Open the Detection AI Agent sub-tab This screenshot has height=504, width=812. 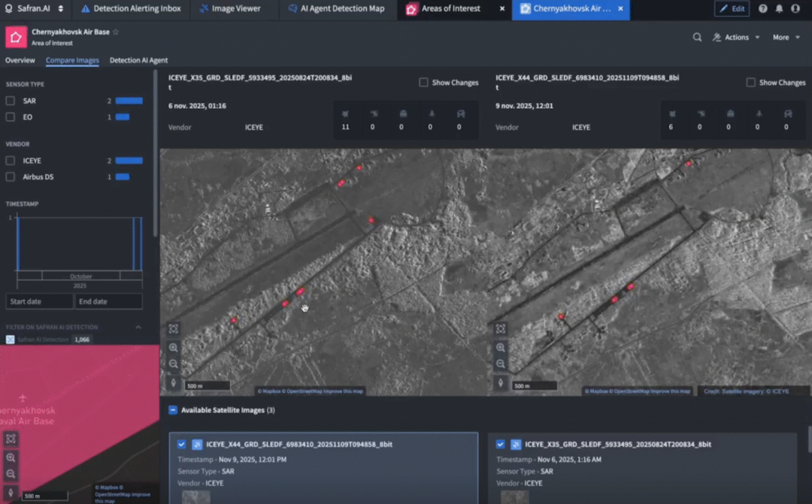point(138,60)
